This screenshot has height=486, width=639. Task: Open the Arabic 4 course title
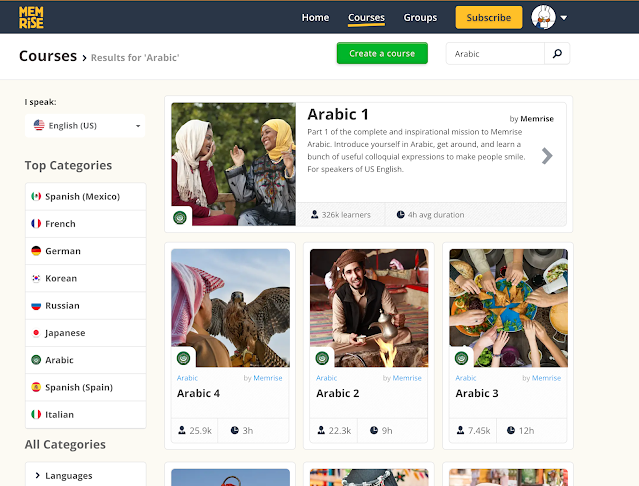tap(198, 393)
